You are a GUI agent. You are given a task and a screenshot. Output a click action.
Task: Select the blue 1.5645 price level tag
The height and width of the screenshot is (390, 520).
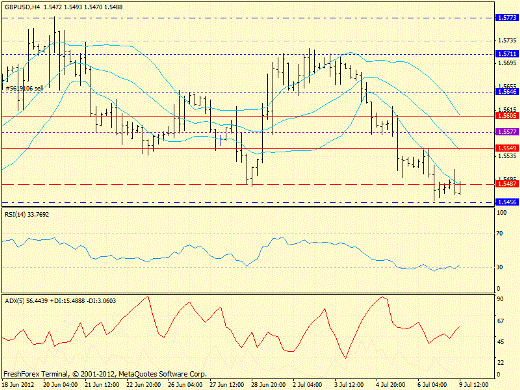507,92
